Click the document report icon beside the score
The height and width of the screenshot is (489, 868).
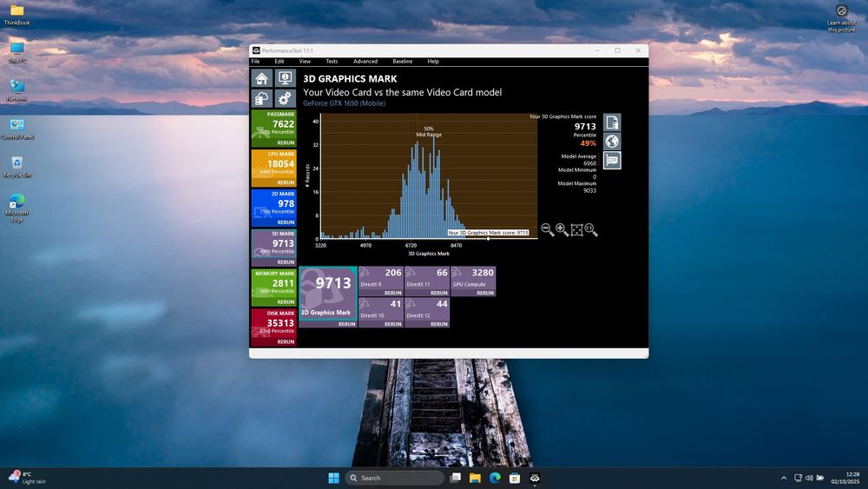click(612, 122)
